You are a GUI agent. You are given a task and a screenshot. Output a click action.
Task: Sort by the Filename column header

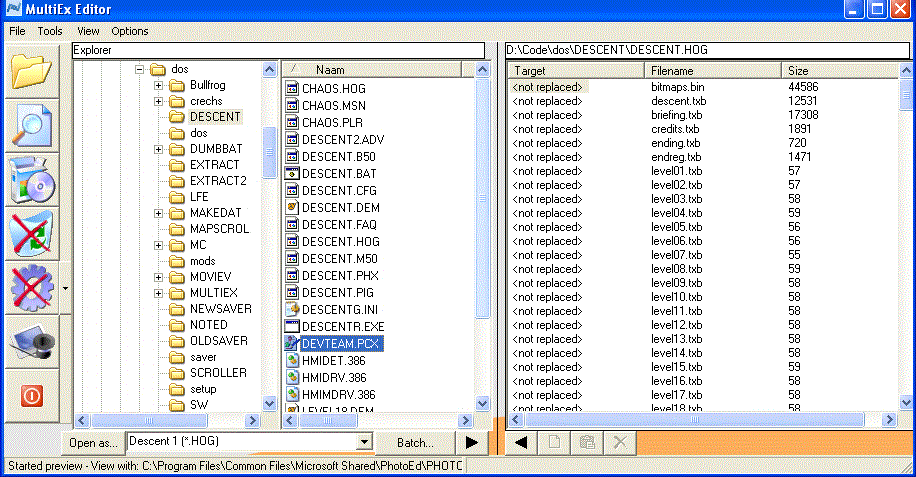pyautogui.click(x=713, y=71)
